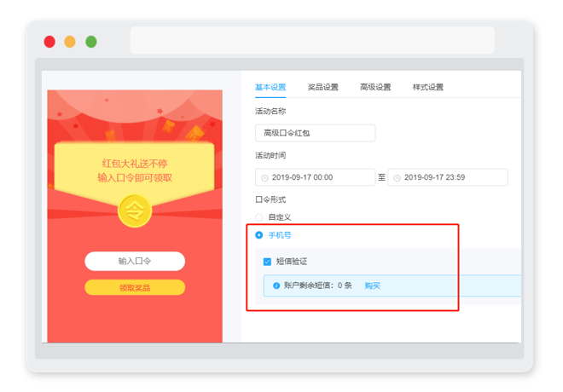The width and height of the screenshot is (563, 392).
Task: Click the clock icon in the end time field
Action: point(398,178)
